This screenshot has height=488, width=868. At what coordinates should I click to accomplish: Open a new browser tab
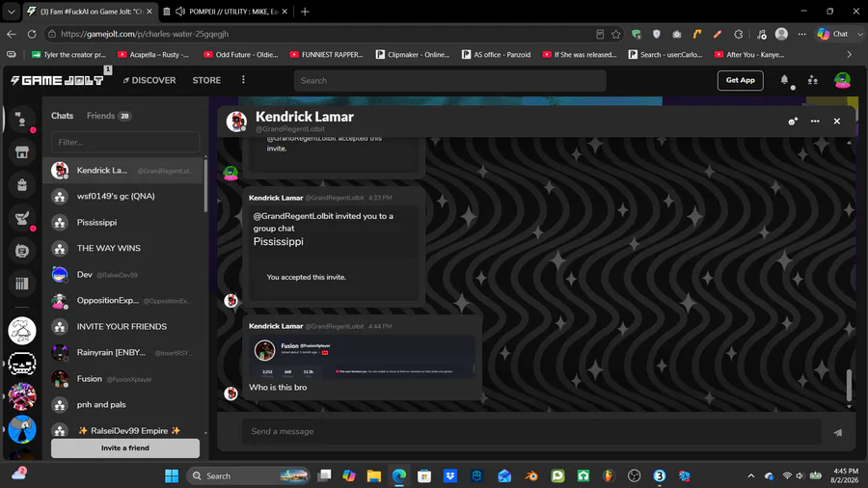pyautogui.click(x=305, y=11)
